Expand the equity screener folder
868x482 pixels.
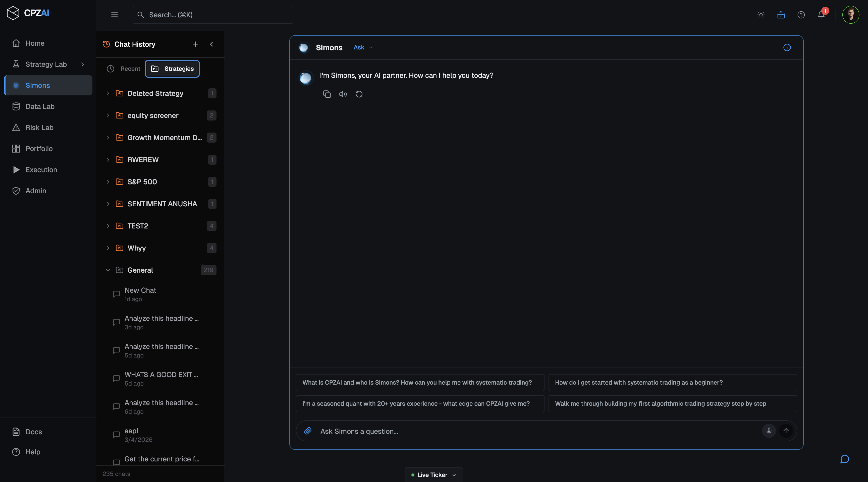pyautogui.click(x=108, y=115)
